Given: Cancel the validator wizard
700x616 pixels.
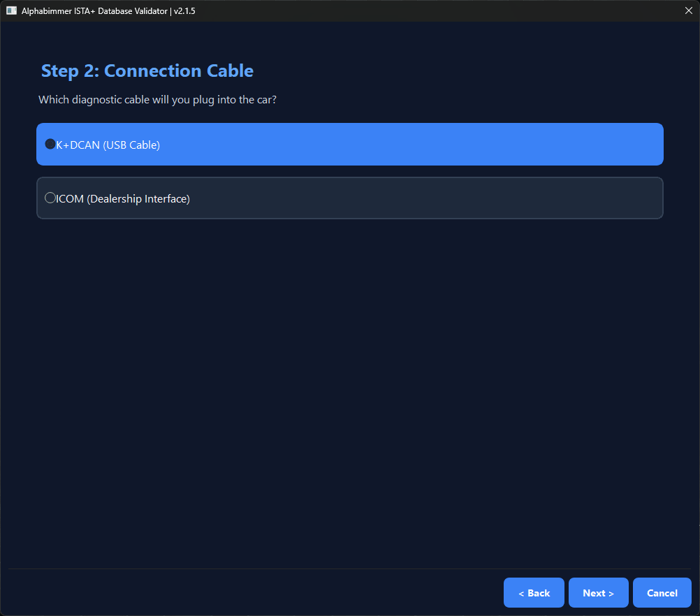Looking at the screenshot, I should (662, 593).
